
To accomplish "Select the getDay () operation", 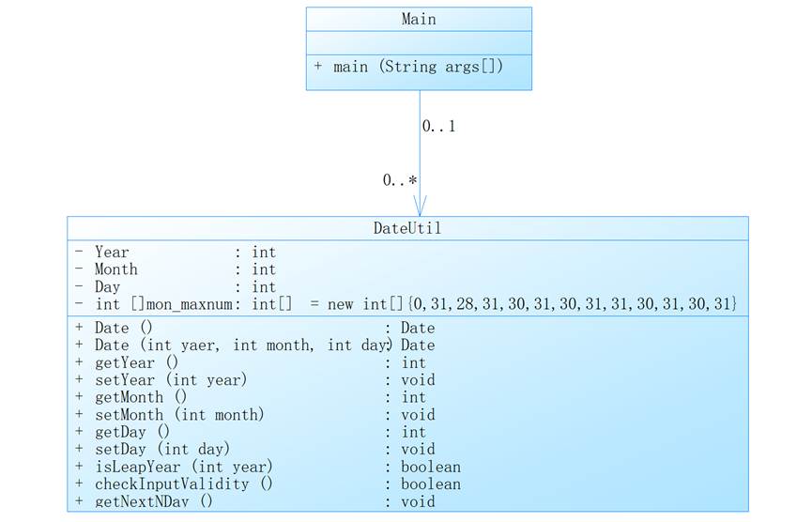I will pyautogui.click(x=250, y=432).
